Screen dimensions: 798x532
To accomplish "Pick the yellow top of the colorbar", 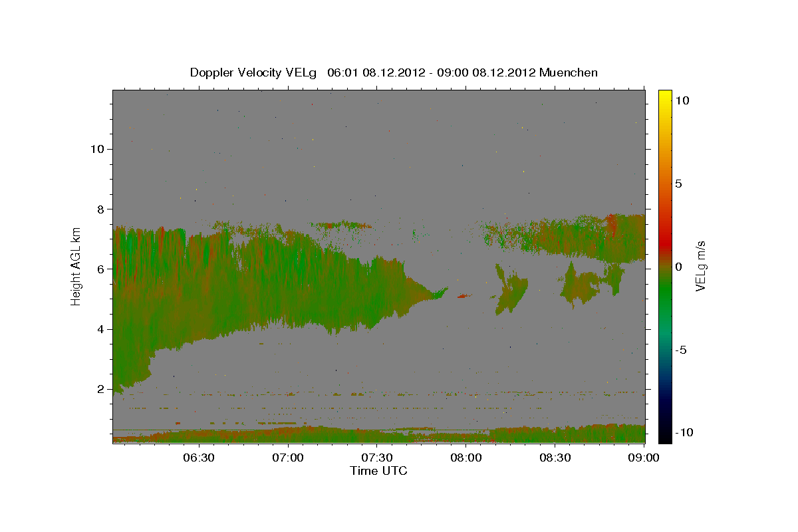I will [664, 94].
